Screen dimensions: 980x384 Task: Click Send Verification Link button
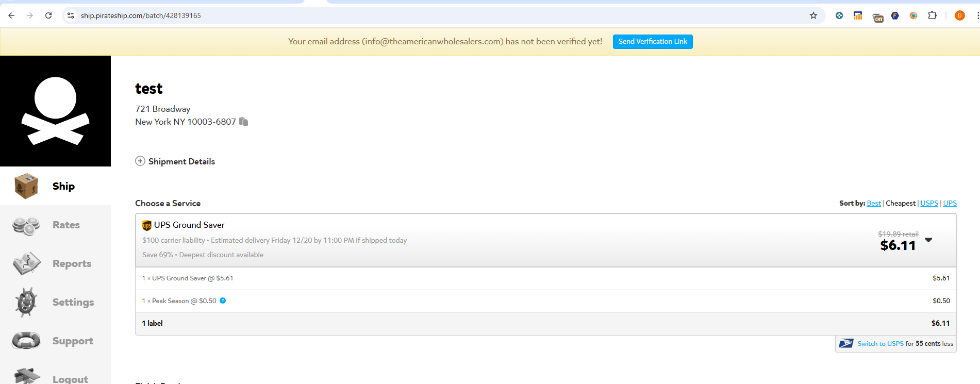click(653, 42)
